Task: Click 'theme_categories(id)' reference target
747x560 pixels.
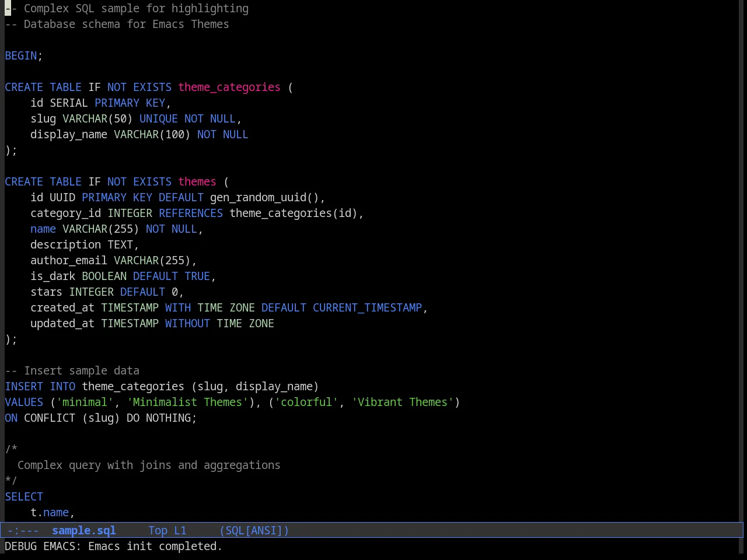Action: [294, 213]
